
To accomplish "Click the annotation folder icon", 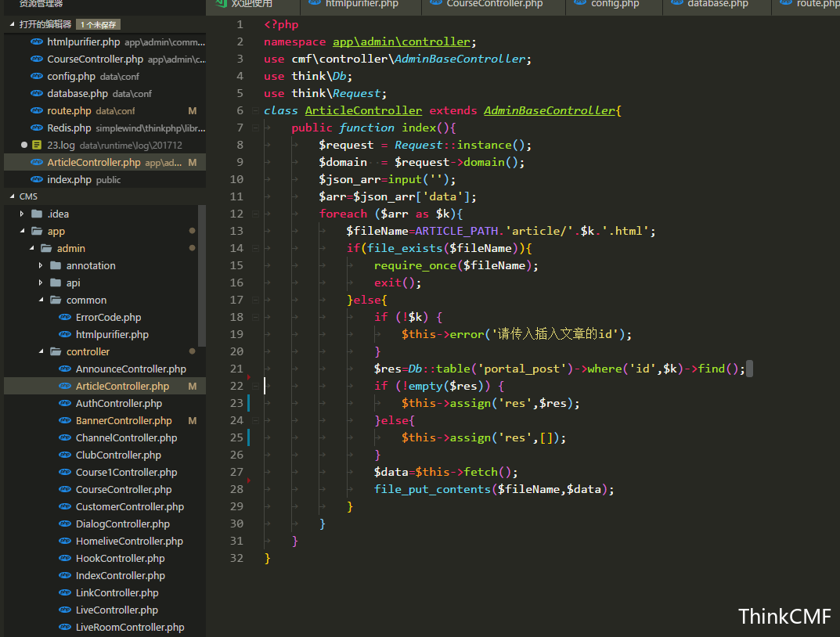I will click(x=56, y=265).
